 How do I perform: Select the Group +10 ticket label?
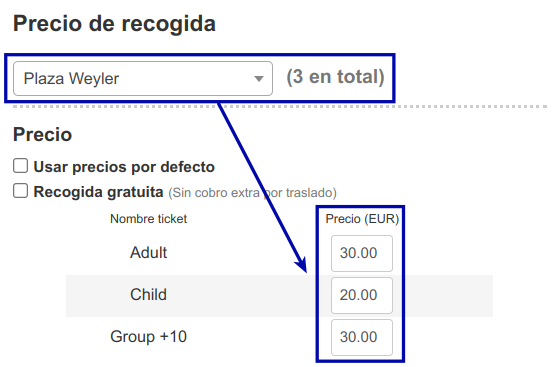[x=148, y=337]
